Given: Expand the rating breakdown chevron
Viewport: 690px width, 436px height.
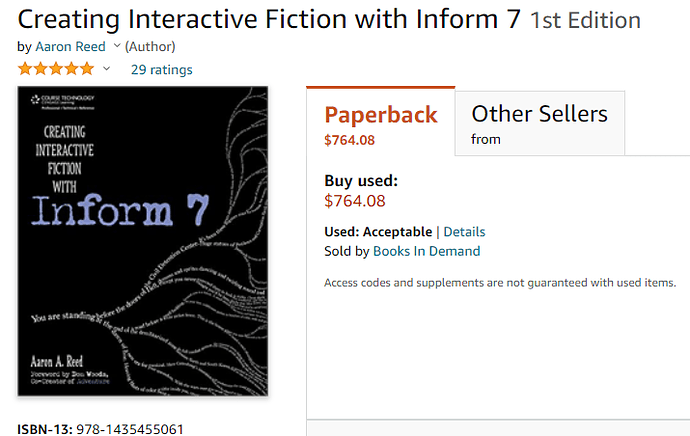Looking at the screenshot, I should 106,69.
